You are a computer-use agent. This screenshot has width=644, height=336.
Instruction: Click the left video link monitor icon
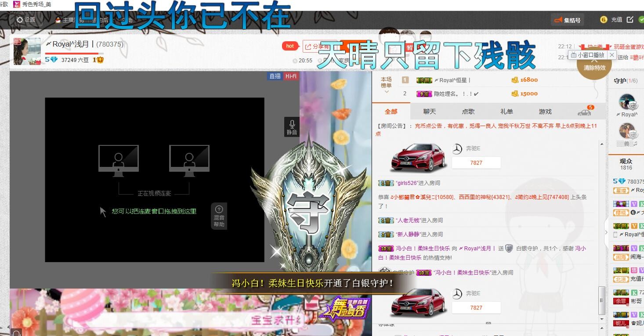[118, 161]
